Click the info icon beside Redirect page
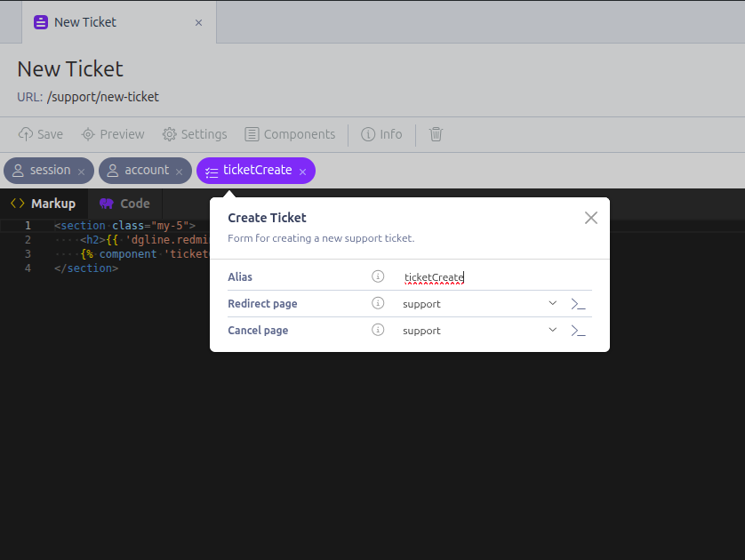 pyautogui.click(x=378, y=303)
